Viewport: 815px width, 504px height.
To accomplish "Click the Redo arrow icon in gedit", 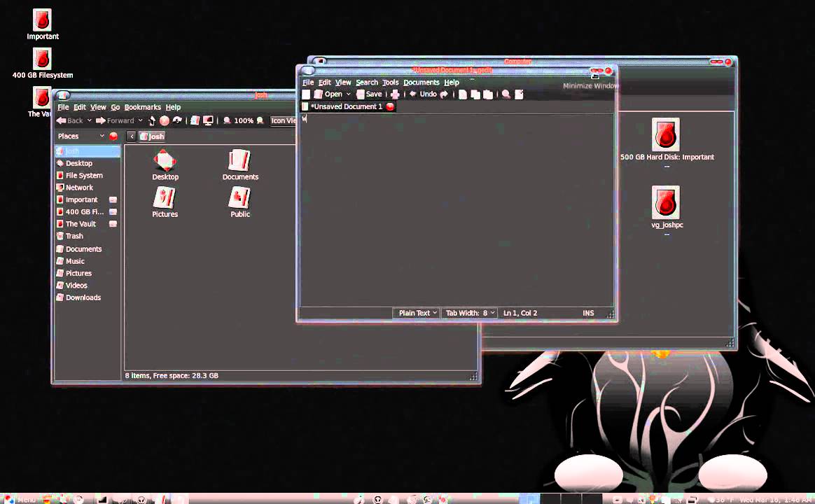I will [444, 94].
